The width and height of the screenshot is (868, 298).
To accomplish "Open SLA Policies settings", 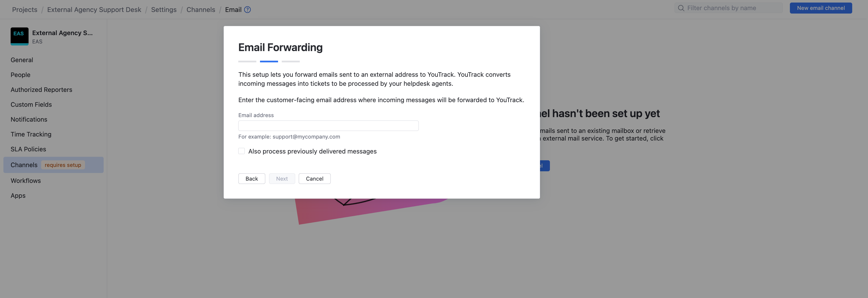I will [28, 149].
